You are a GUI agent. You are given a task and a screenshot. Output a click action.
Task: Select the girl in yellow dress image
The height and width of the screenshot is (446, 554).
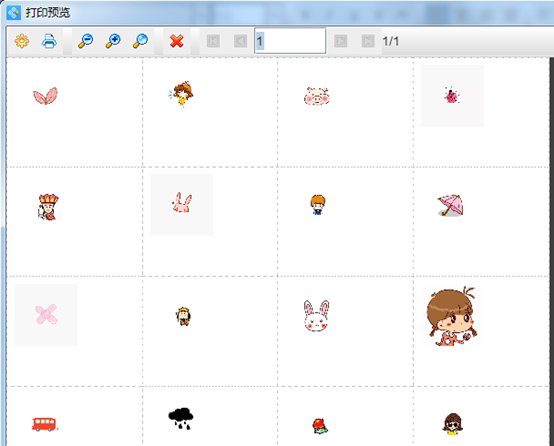(x=181, y=93)
